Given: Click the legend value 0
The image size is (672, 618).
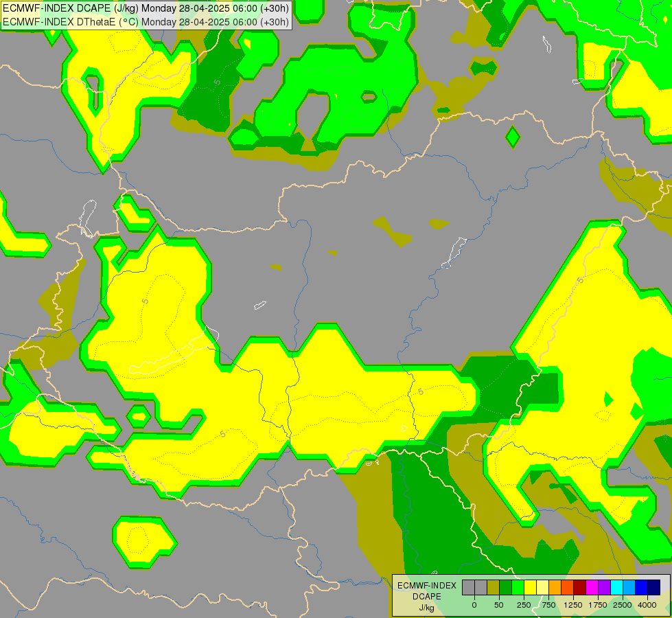Looking at the screenshot, I should click(x=474, y=605).
